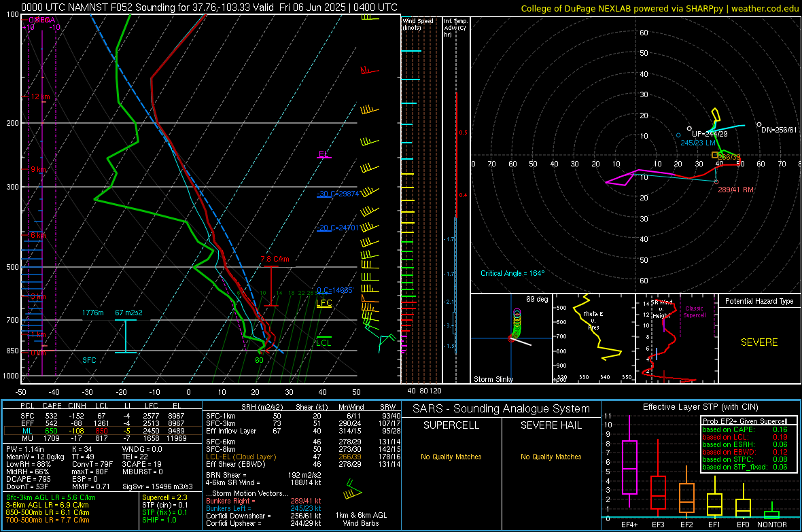Select the highlighted ML parcel row
The height and width of the screenshot is (532, 802).
point(103,431)
